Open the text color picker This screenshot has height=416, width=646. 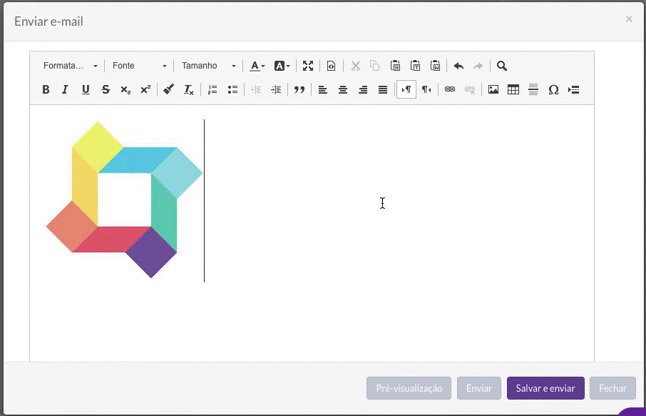coord(257,66)
